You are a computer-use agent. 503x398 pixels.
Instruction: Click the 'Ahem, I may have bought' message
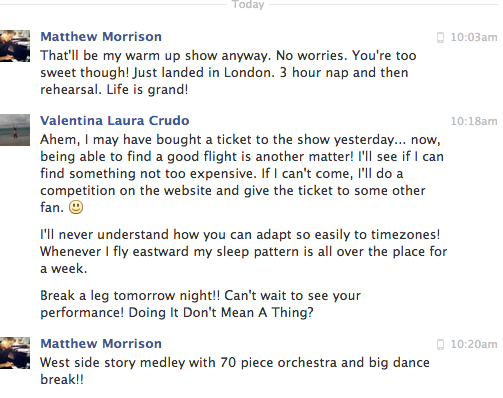(x=242, y=173)
